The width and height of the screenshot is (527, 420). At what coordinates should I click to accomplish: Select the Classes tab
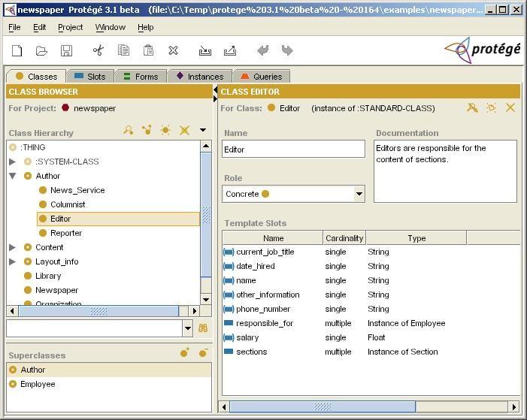pos(36,77)
